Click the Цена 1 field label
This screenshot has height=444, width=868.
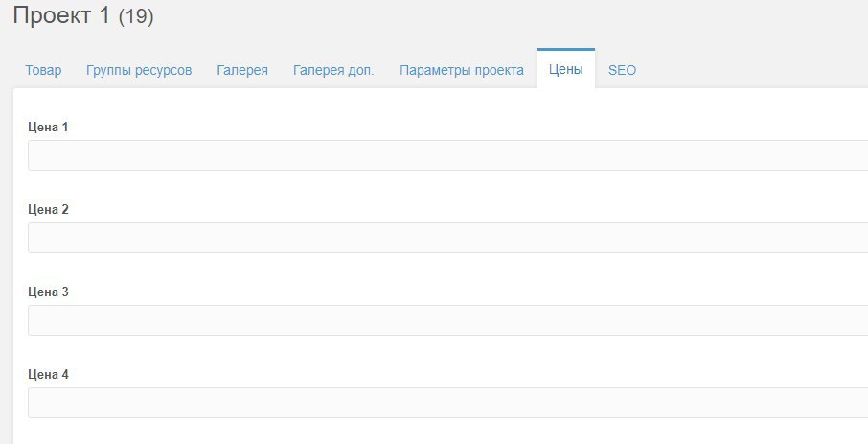[x=48, y=127]
